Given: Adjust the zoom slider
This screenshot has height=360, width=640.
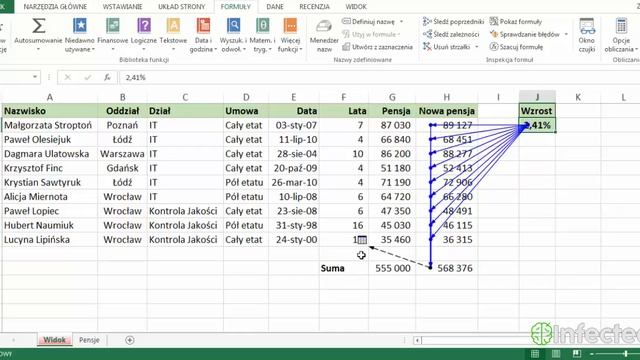Looking at the screenshot, I should click(625, 354).
